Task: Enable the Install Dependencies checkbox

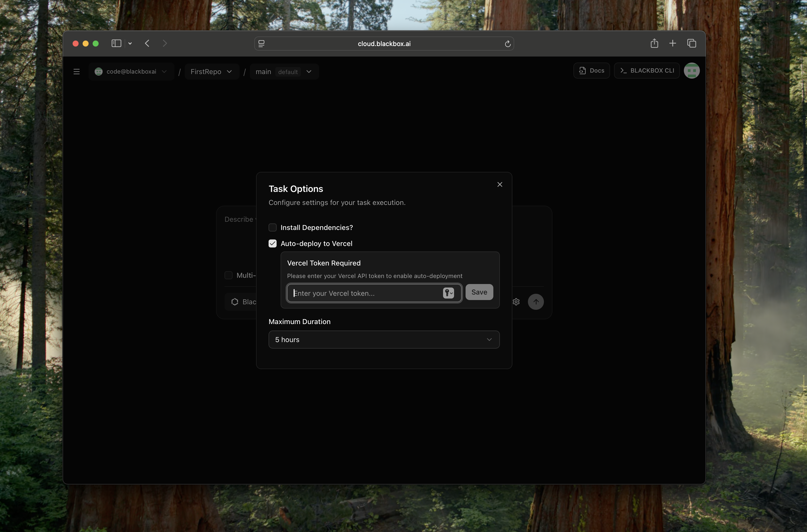Action: tap(273, 227)
